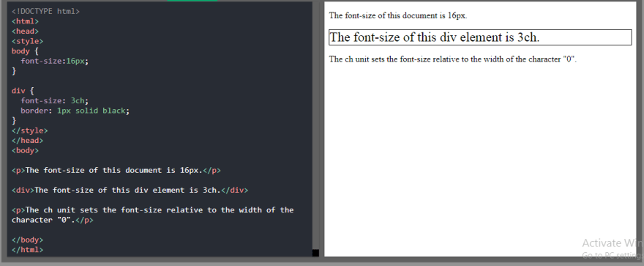This screenshot has width=644, height=266.
Task: Click the closing '</html>' tag line
Action: pyautogui.click(x=28, y=250)
